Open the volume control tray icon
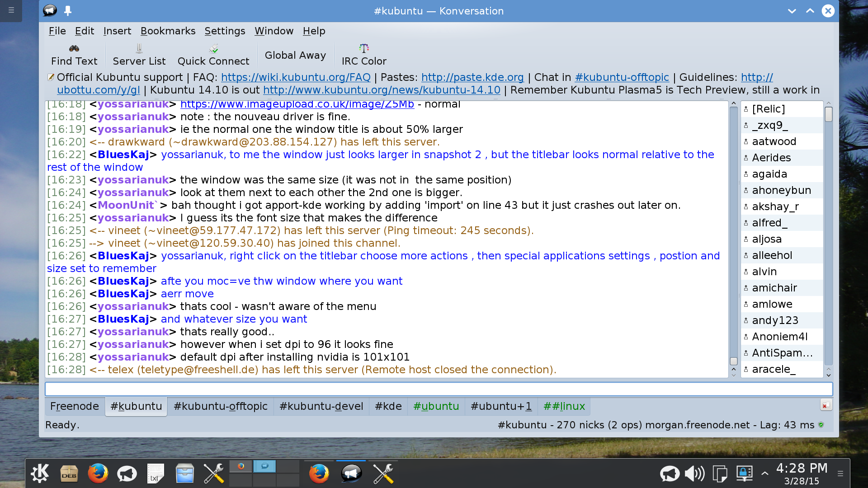 pos(695,474)
